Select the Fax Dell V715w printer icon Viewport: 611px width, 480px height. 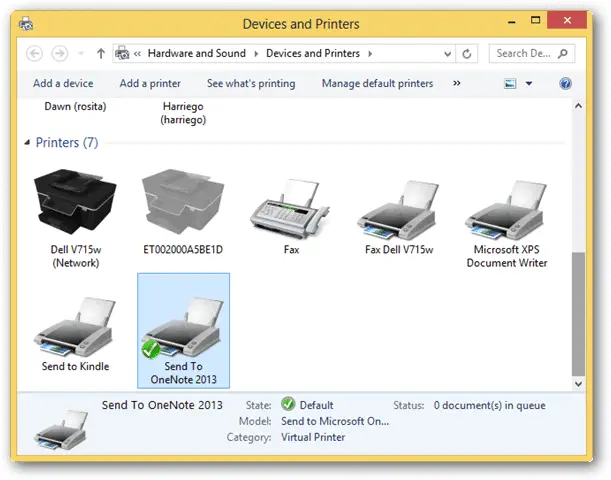[x=398, y=210]
